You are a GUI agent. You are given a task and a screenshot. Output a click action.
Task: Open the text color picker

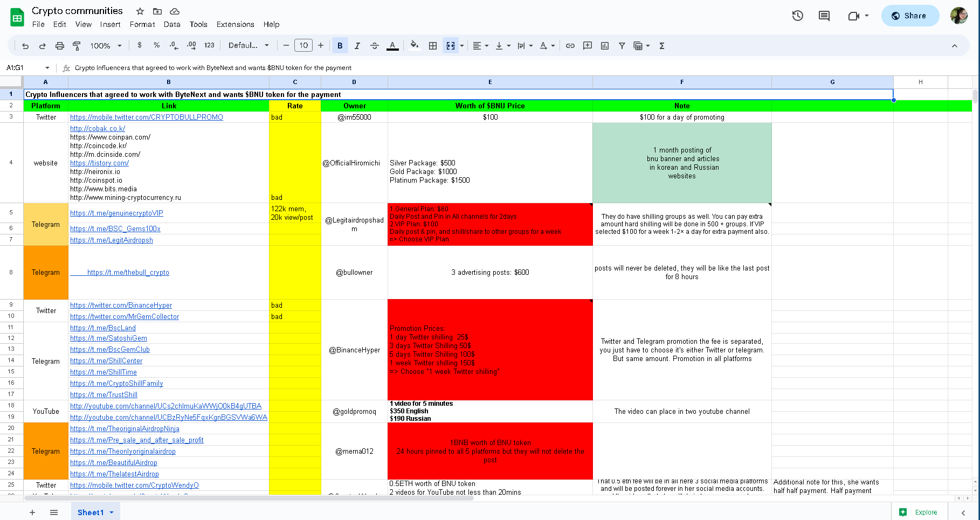[392, 46]
